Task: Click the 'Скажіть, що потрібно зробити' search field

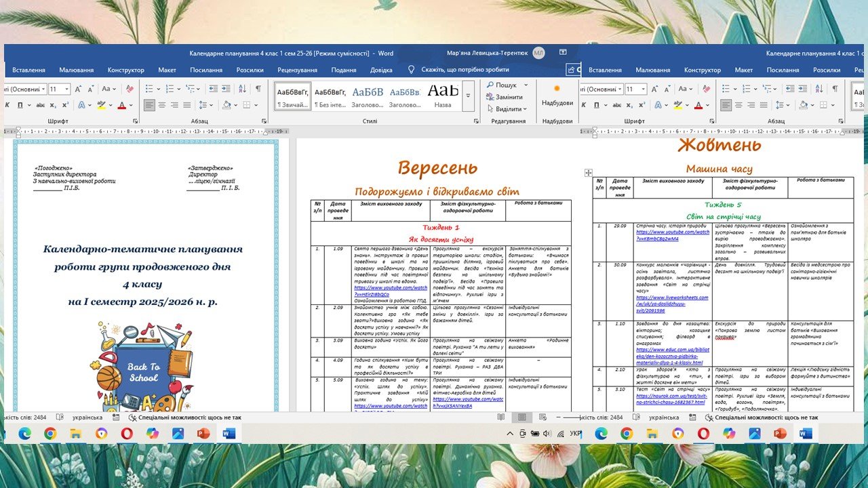Action: pyautogui.click(x=465, y=70)
